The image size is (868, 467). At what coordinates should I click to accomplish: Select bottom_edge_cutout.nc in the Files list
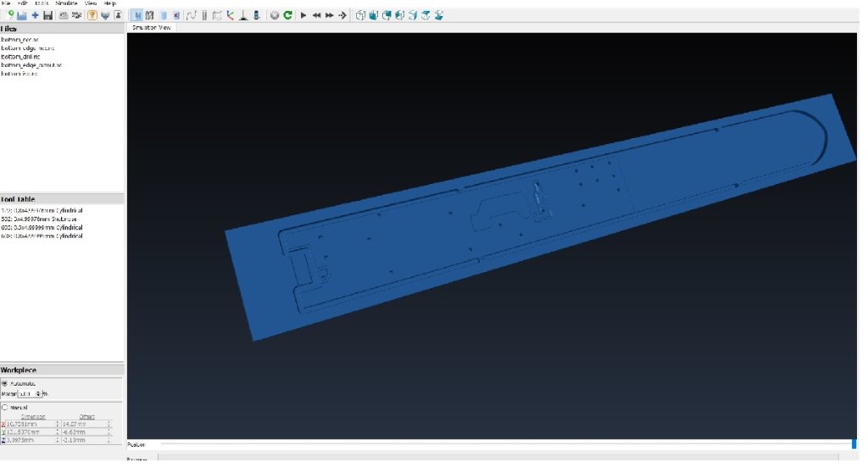(31, 65)
